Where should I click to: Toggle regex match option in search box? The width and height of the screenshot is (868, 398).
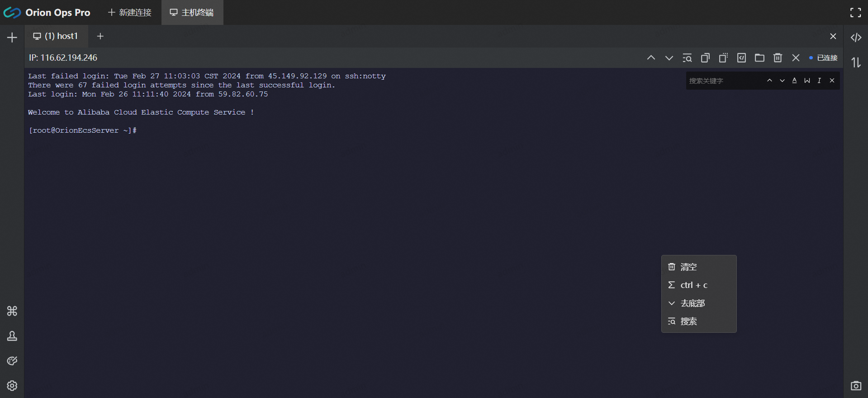click(x=819, y=81)
